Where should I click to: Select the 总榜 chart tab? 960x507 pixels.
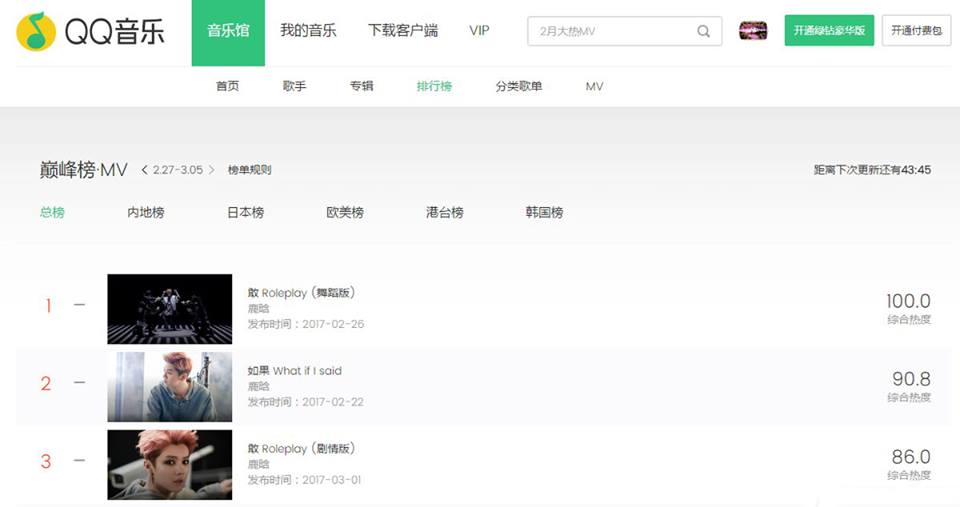(52, 212)
